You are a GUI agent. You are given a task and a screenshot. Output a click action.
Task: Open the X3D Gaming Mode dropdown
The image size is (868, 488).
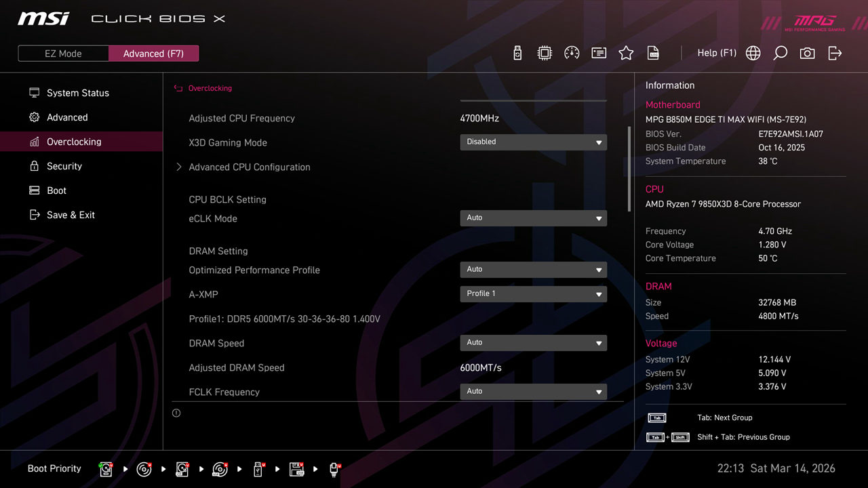click(x=533, y=142)
